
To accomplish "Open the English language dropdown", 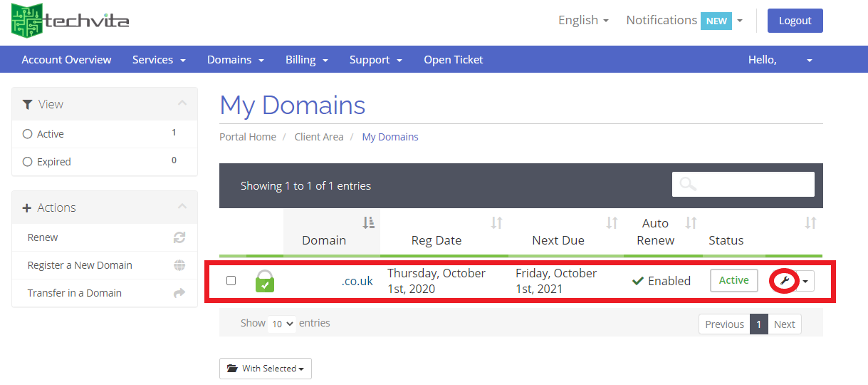I will 583,20.
